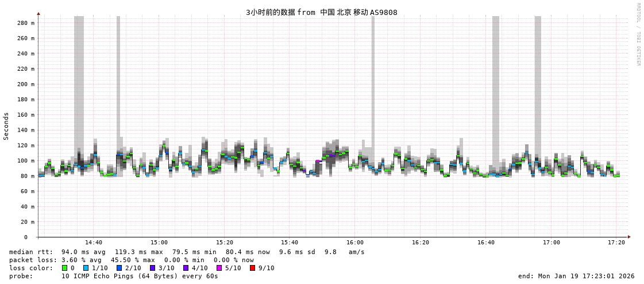Click the RRDTOOL / TOBI OETIKER watermark

coord(638,34)
